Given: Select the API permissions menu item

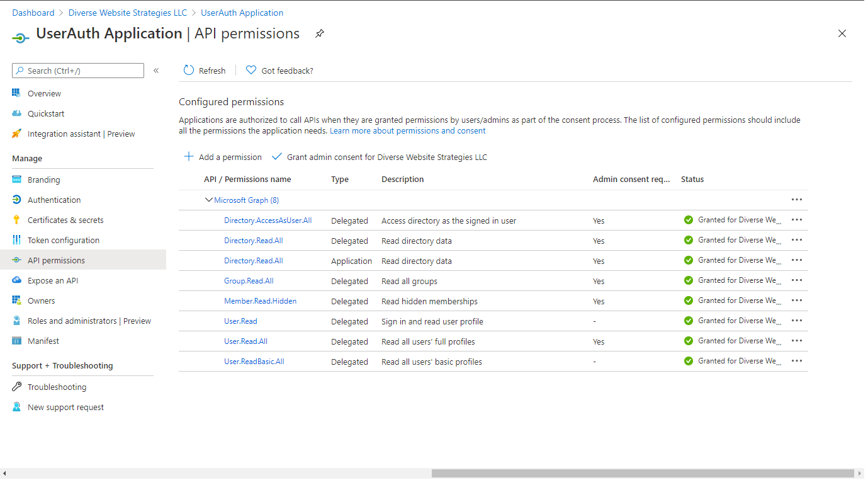Looking at the screenshot, I should (x=83, y=260).
